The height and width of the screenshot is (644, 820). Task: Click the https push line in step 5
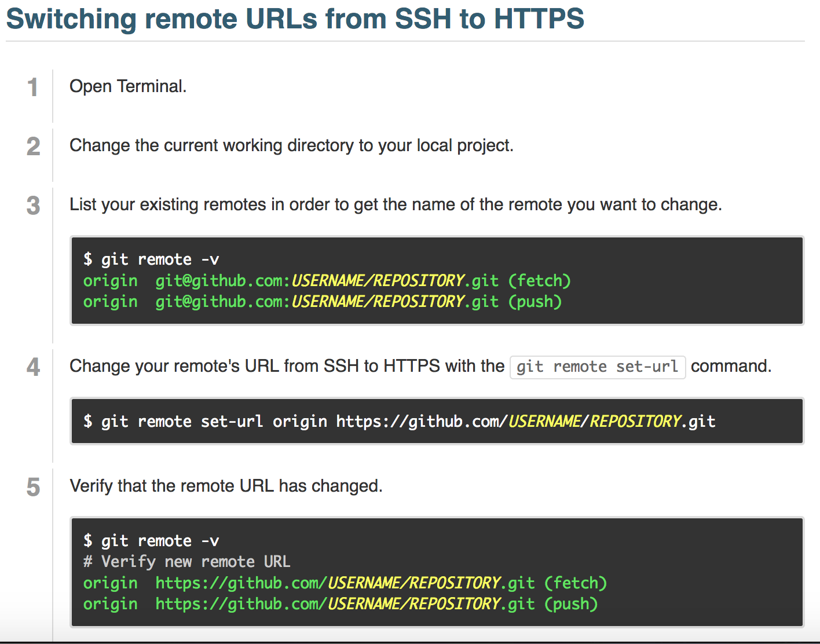tap(341, 603)
